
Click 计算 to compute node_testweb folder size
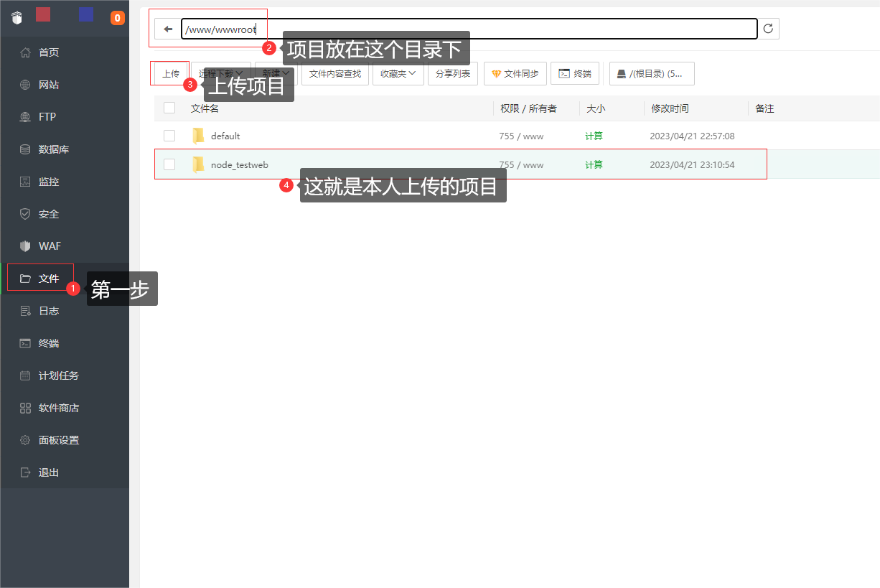[x=594, y=164]
